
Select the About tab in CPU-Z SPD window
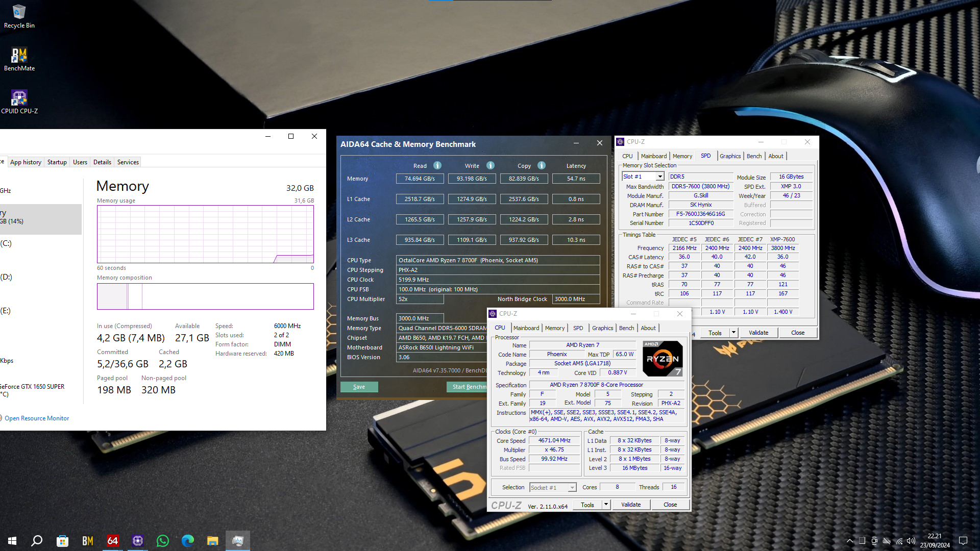point(776,156)
